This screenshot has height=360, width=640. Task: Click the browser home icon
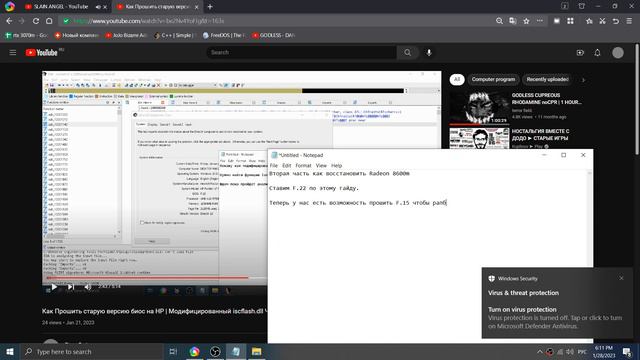(49, 21)
